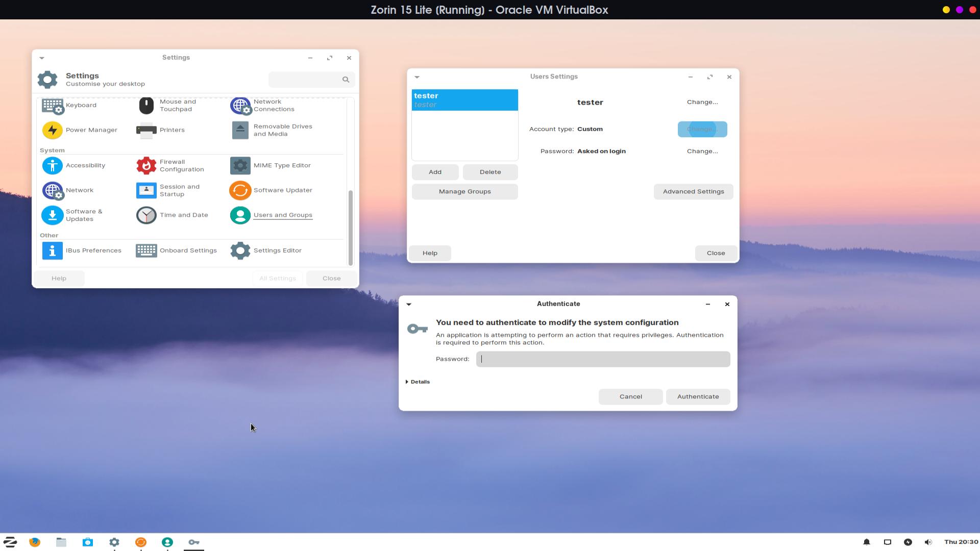The height and width of the screenshot is (551, 980).
Task: Open the Zorin start menu
Action: (x=10, y=542)
